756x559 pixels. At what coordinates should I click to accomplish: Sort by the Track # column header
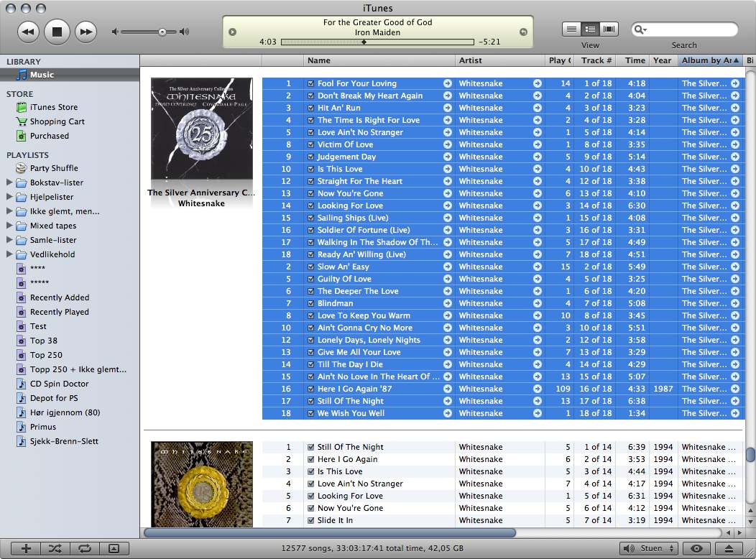596,60
